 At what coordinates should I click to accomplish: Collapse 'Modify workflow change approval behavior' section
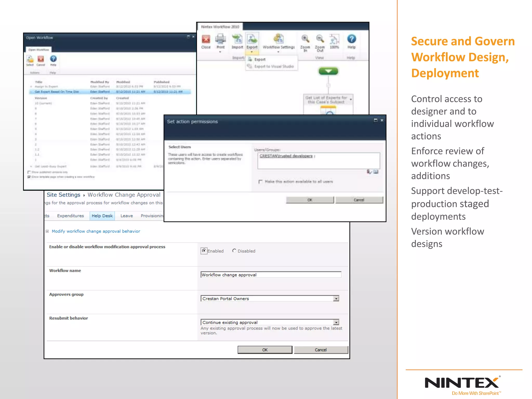point(47,231)
